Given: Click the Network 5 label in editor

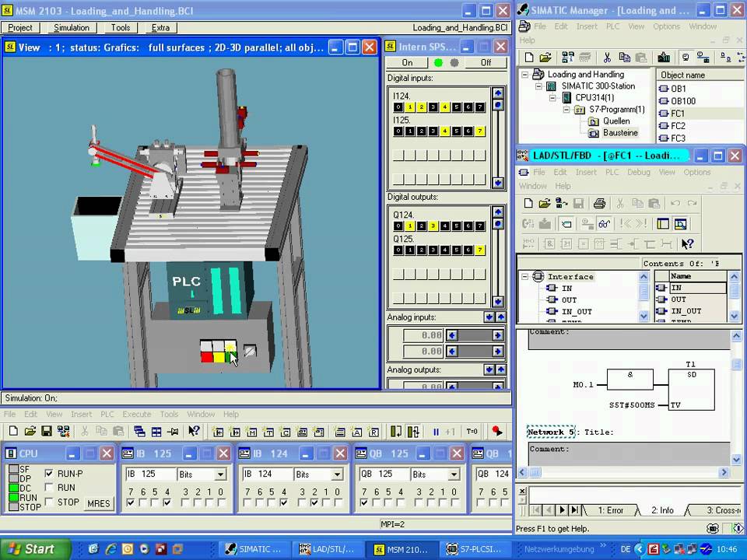Looking at the screenshot, I should coord(550,432).
